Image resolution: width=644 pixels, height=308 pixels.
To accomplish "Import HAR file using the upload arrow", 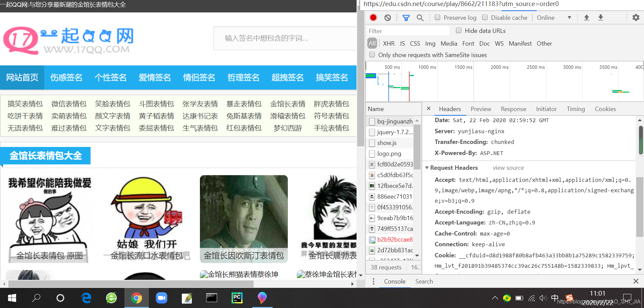I will pos(586,17).
